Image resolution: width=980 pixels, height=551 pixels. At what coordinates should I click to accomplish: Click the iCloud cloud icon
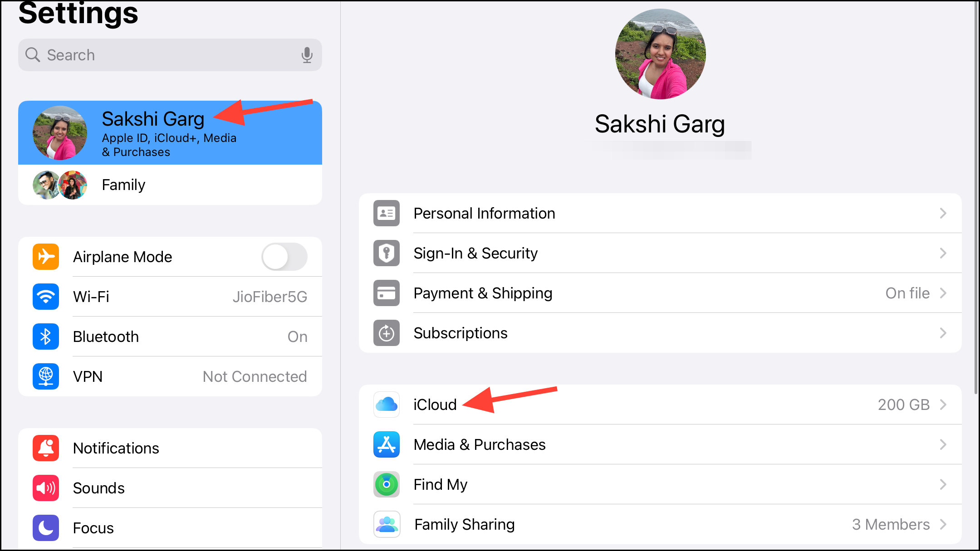pyautogui.click(x=387, y=405)
